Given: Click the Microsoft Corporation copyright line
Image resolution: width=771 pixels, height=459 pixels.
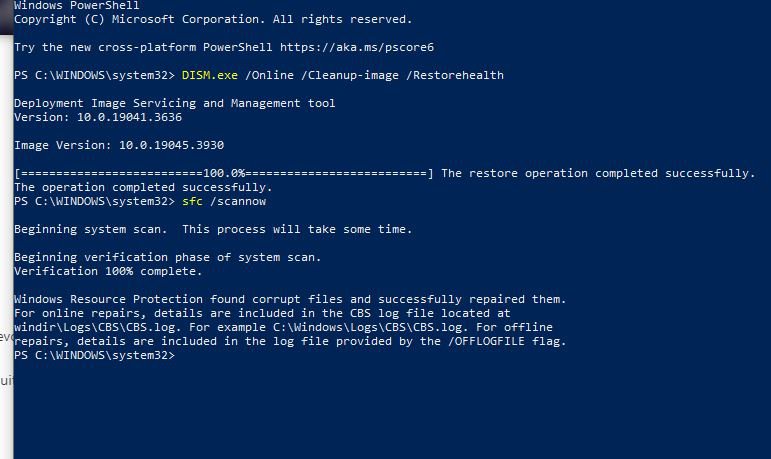Looking at the screenshot, I should tap(213, 19).
